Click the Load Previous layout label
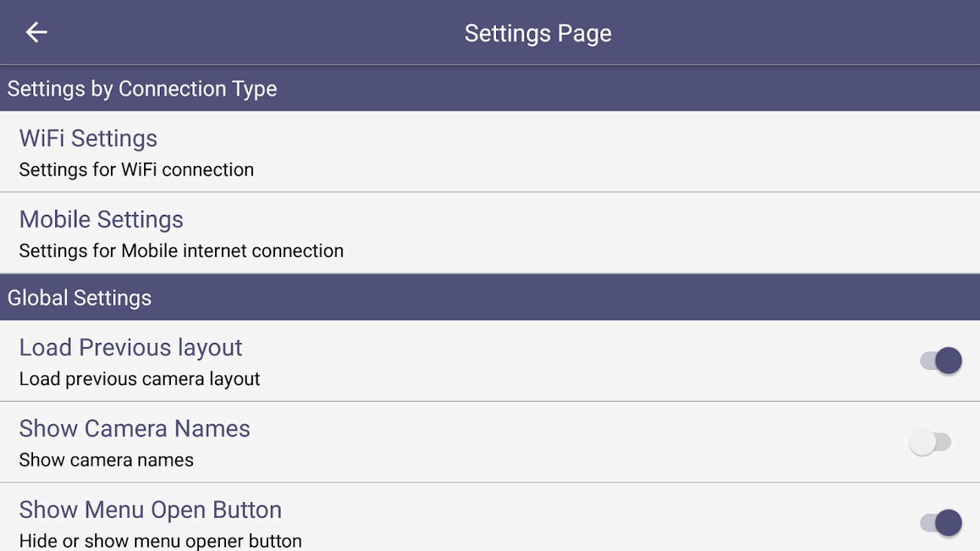Image resolution: width=980 pixels, height=551 pixels. click(131, 348)
